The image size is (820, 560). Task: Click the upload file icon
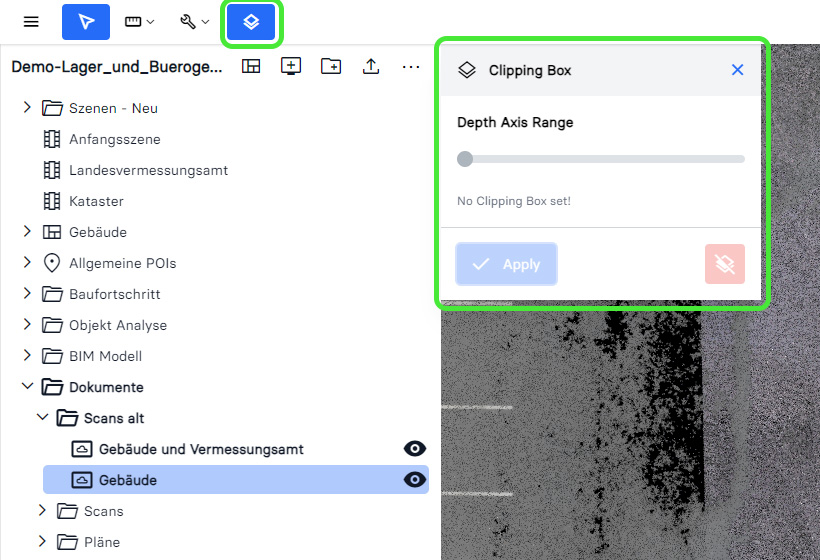point(371,66)
